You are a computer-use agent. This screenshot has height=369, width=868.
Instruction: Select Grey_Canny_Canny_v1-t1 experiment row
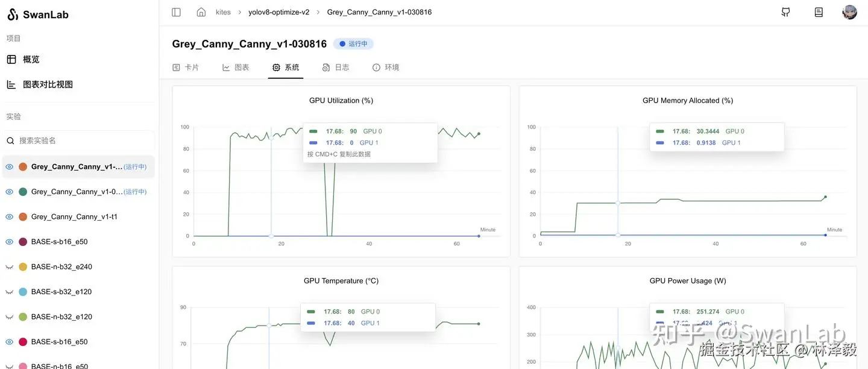point(78,217)
